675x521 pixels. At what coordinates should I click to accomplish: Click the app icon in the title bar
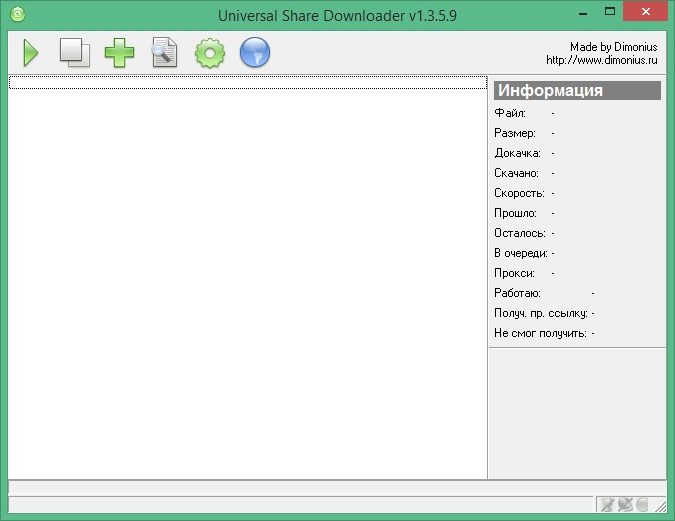pyautogui.click(x=18, y=14)
